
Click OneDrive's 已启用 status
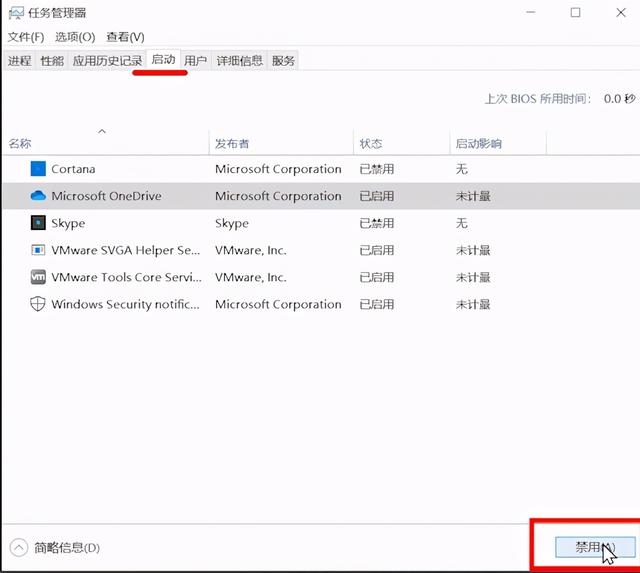coord(376,196)
